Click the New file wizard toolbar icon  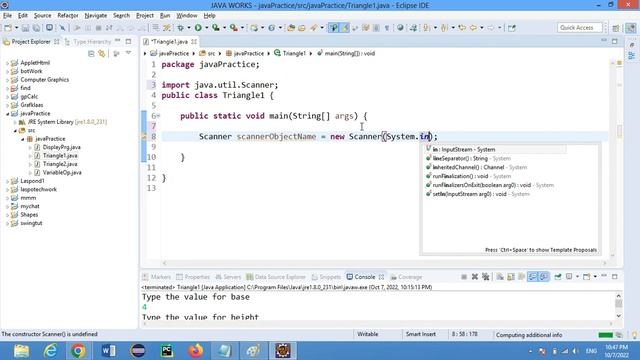8,28
